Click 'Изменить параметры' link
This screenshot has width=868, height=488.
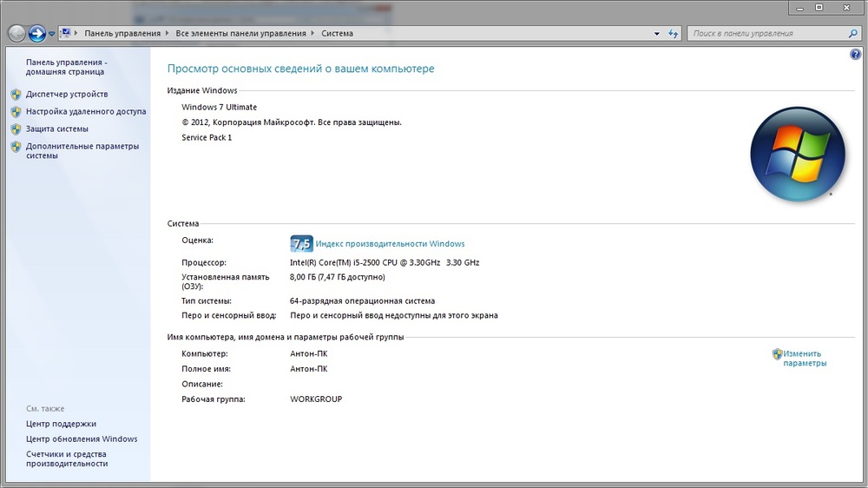(x=804, y=359)
